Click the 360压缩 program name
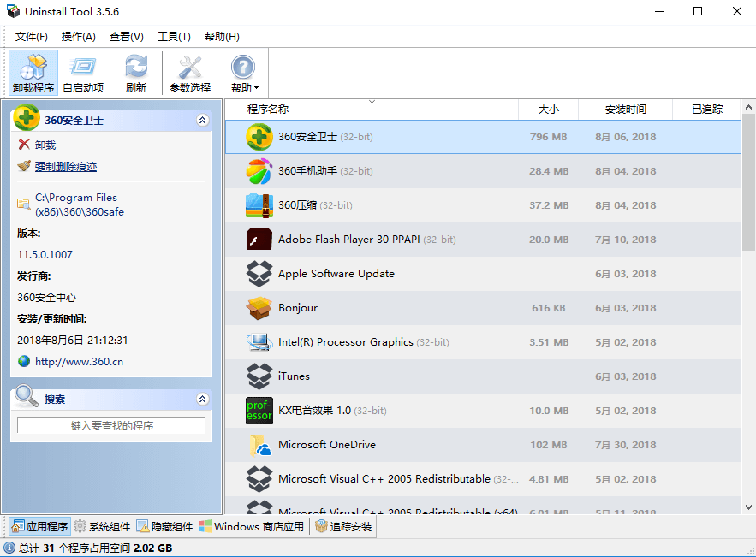 (x=297, y=205)
